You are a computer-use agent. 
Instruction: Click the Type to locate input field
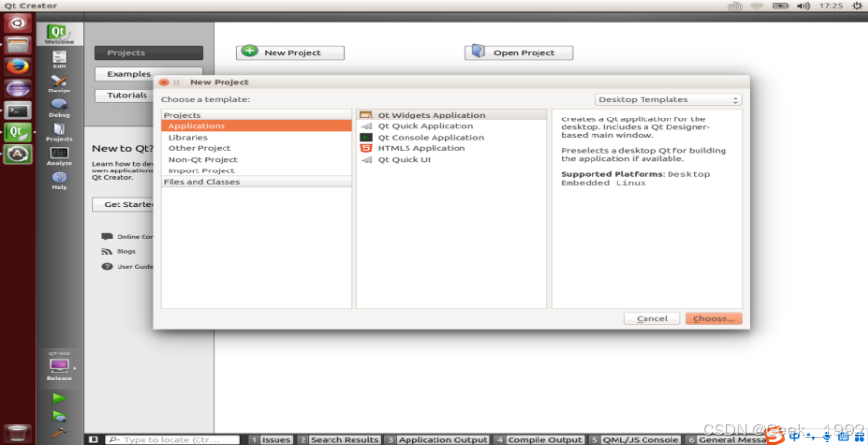(172, 440)
